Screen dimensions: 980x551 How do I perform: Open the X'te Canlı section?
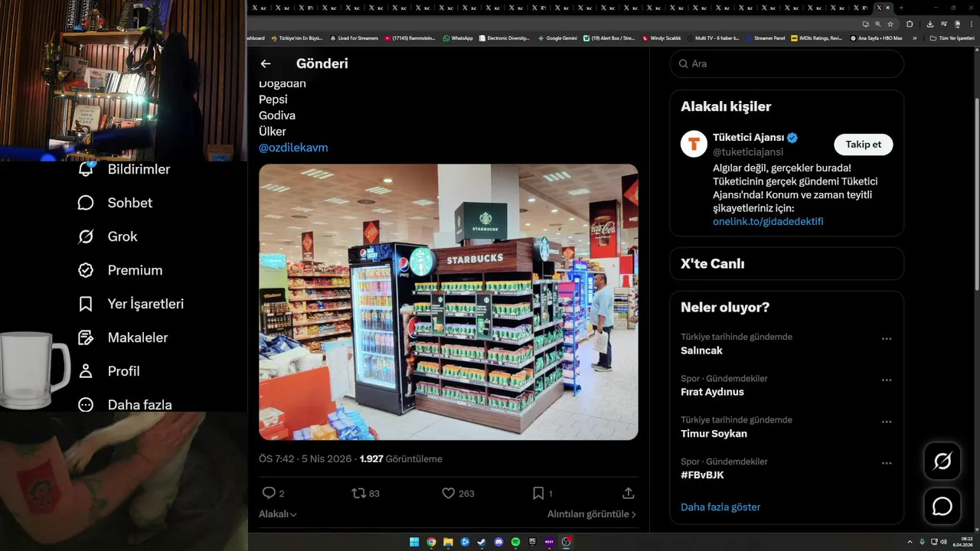(x=786, y=263)
